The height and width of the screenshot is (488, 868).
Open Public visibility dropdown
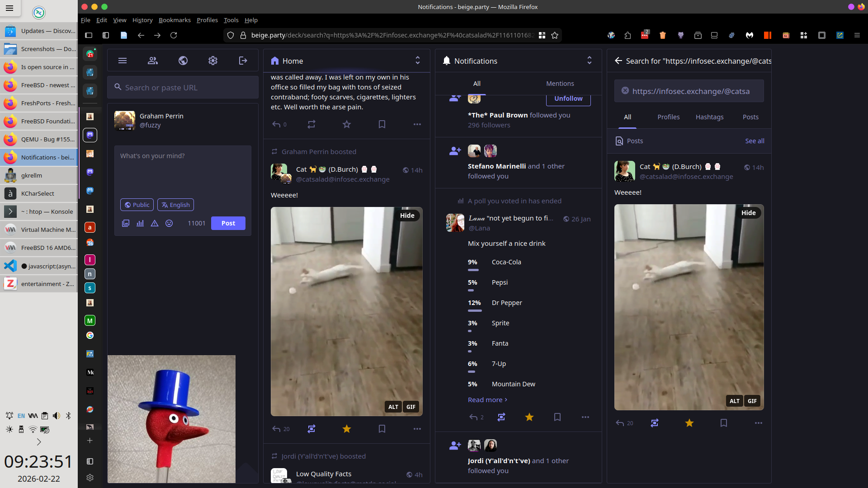pyautogui.click(x=137, y=205)
